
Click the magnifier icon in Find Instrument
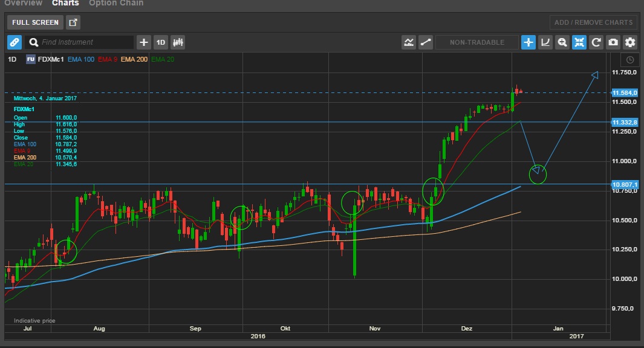click(x=34, y=42)
